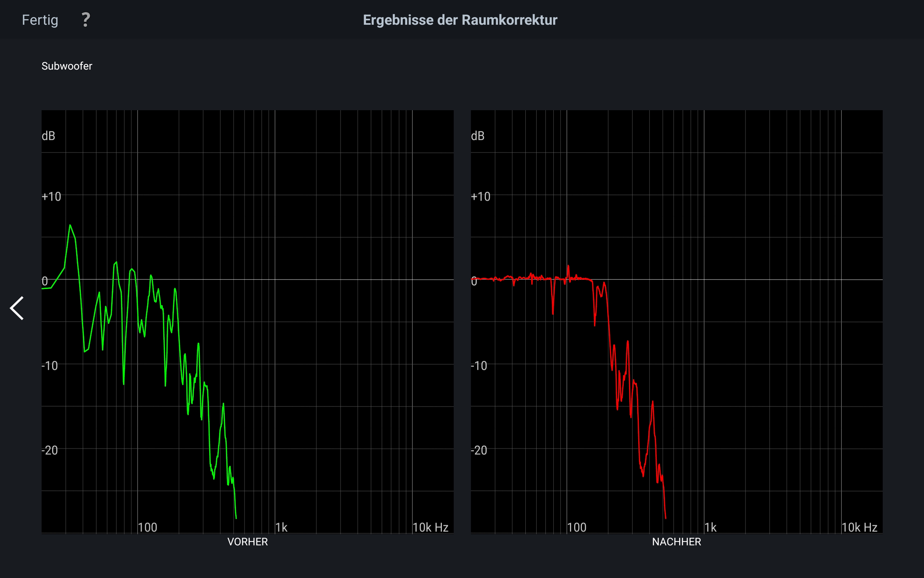Go back using left chevron arrow
924x578 pixels.
coord(17,308)
